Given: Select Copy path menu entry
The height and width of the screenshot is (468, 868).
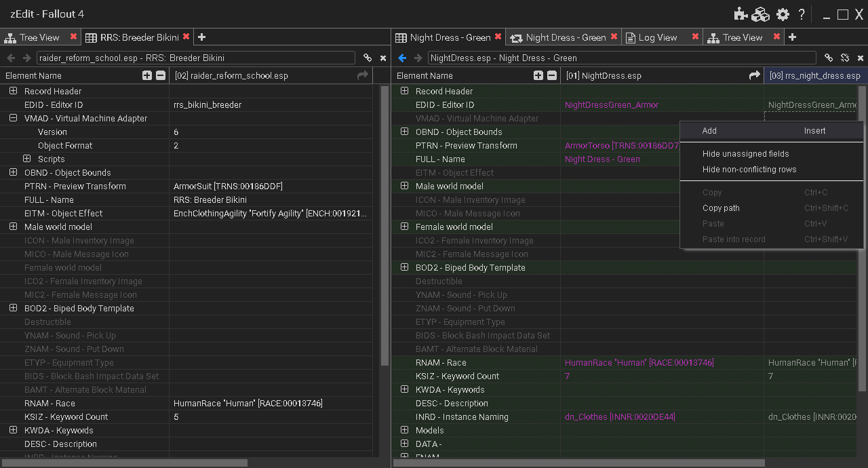Looking at the screenshot, I should pos(772,208).
